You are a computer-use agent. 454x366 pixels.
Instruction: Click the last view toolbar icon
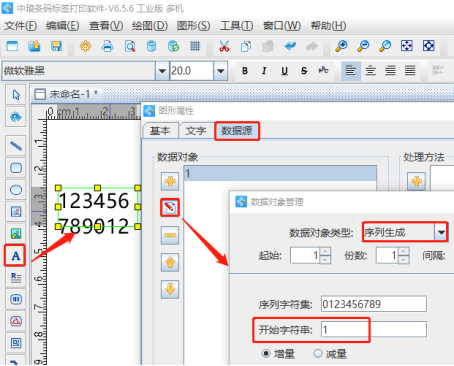(429, 46)
